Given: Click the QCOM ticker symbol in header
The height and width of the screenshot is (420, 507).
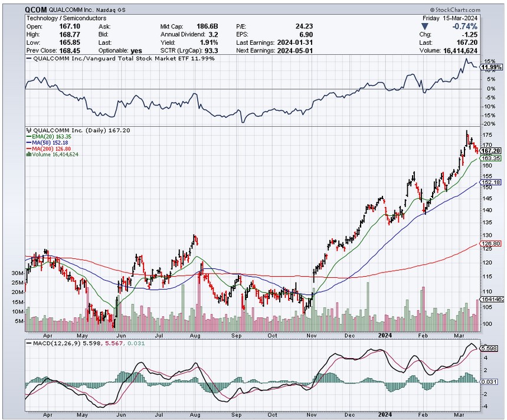Looking at the screenshot, I should point(35,10).
